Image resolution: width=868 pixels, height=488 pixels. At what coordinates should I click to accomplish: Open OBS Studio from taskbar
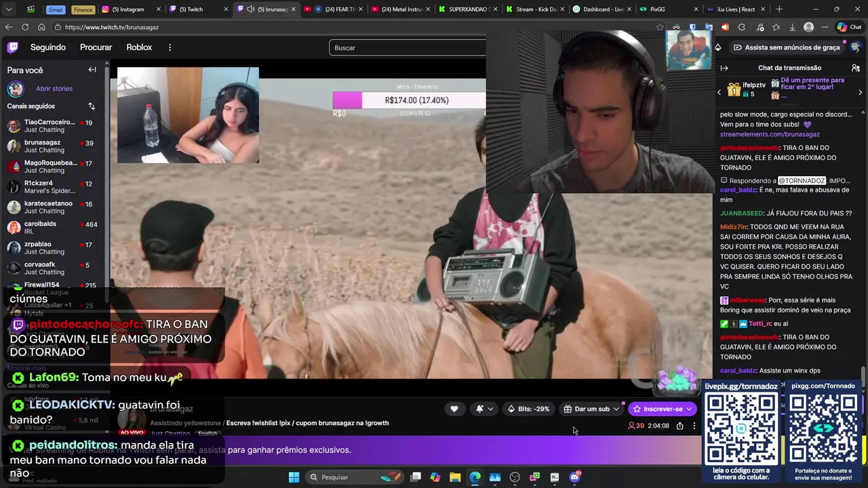coord(515,477)
